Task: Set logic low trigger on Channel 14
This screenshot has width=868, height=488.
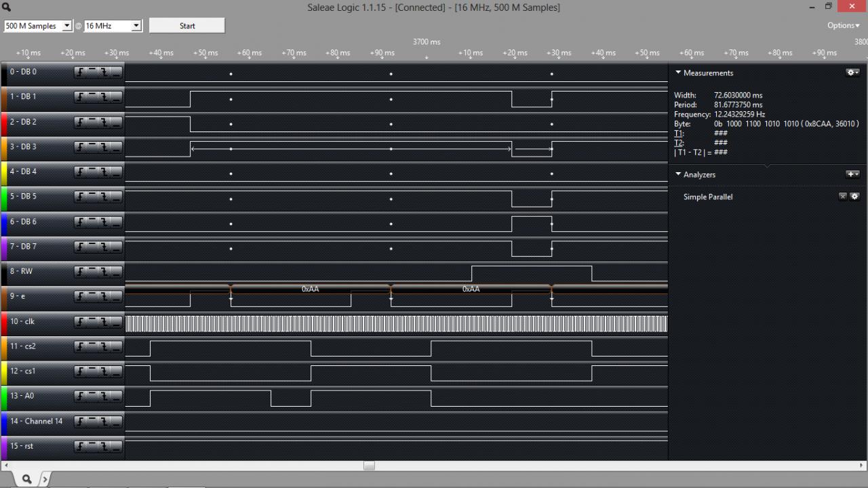Action: click(x=117, y=422)
